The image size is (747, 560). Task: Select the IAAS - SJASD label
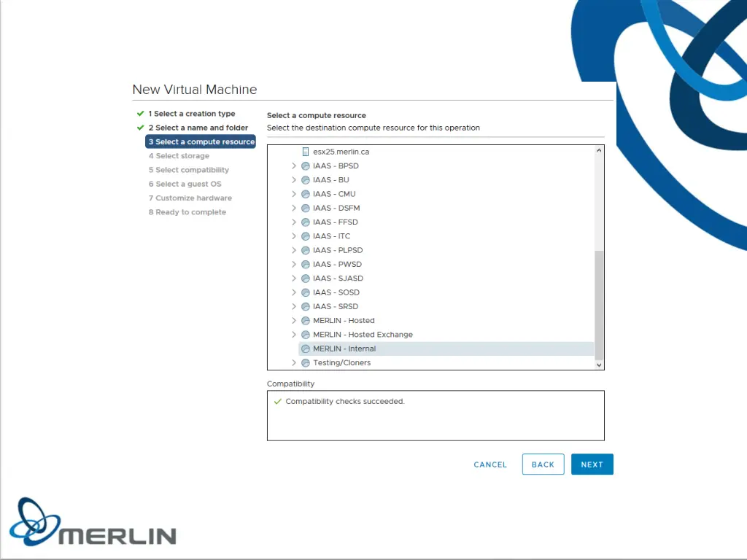click(338, 278)
